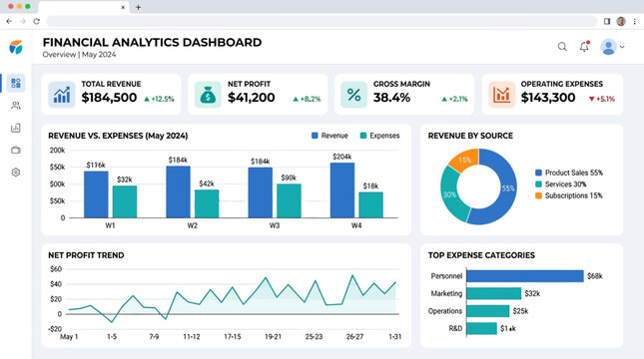Expand the profile dropdown chevron

point(622,47)
